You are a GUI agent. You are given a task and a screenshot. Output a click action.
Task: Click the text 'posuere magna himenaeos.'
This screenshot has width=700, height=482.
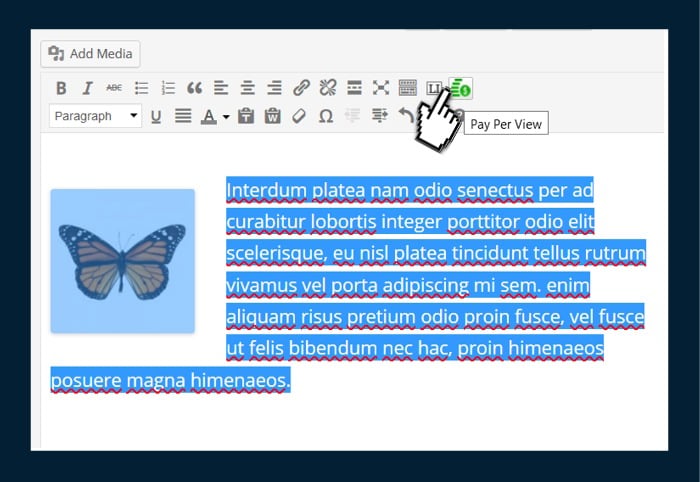pos(170,381)
